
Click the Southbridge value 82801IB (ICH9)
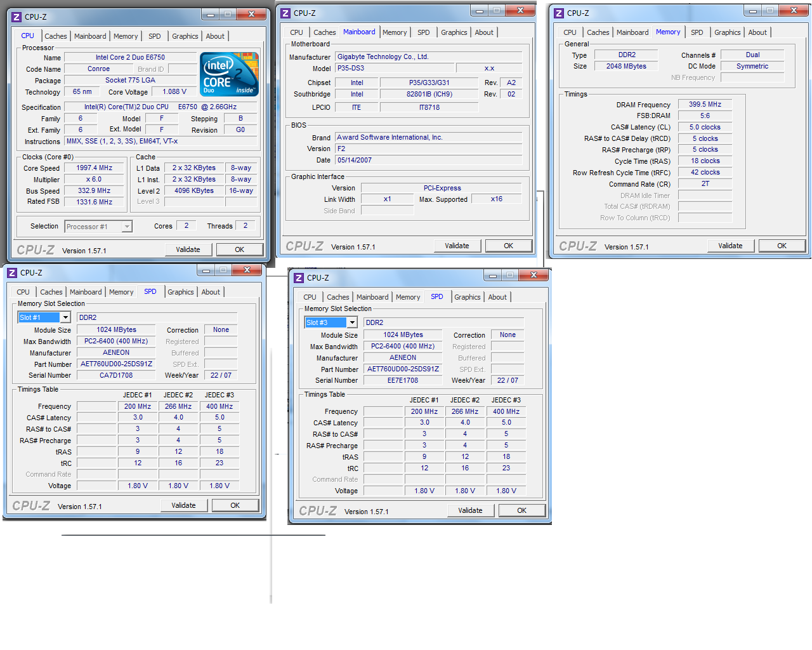pos(429,94)
